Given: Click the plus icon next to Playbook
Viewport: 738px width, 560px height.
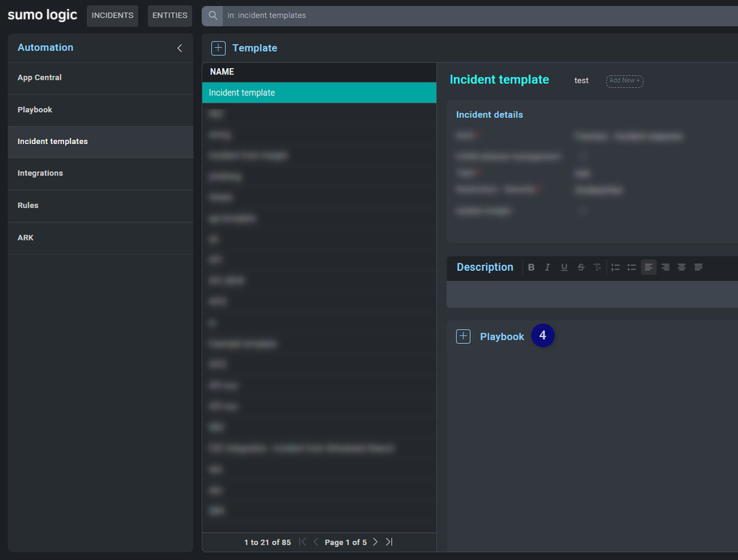Looking at the screenshot, I should 463,336.
